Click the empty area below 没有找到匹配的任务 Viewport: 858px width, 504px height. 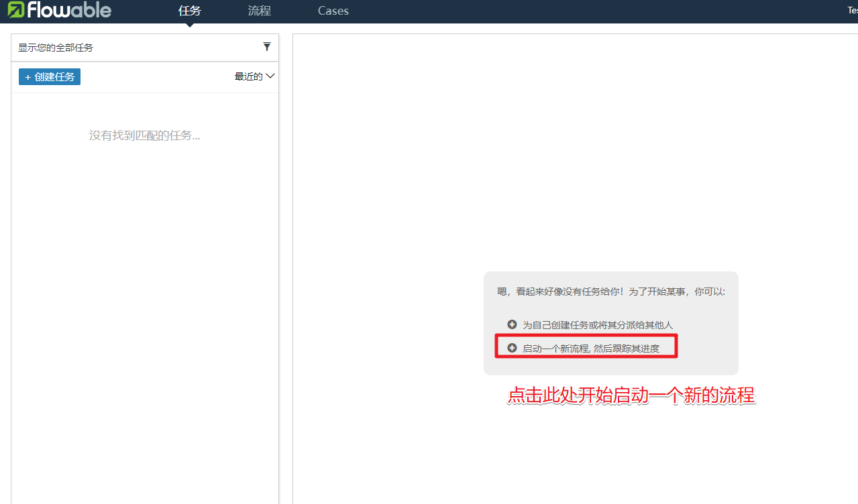pos(145,302)
